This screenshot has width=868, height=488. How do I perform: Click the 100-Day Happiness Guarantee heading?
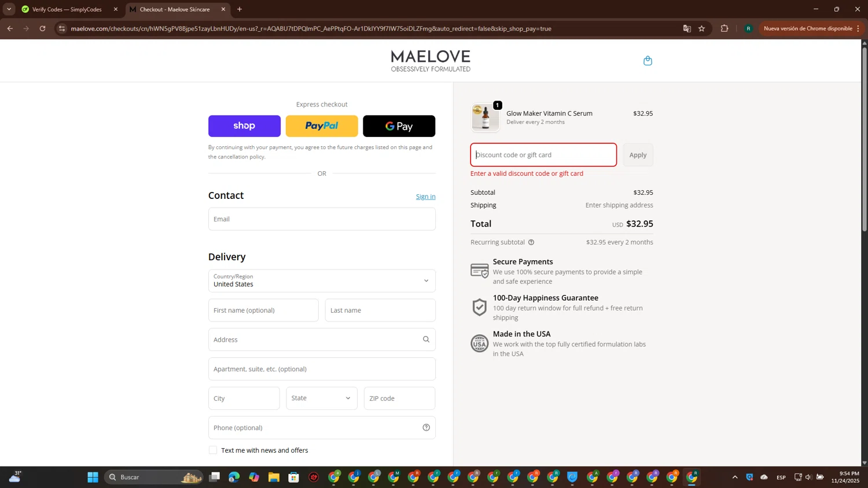click(546, 298)
